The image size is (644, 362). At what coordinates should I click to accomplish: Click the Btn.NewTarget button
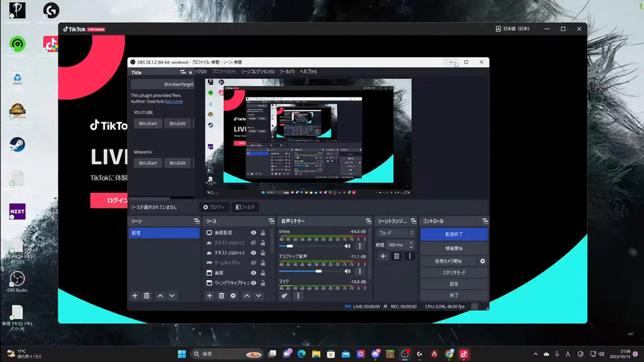click(162, 84)
